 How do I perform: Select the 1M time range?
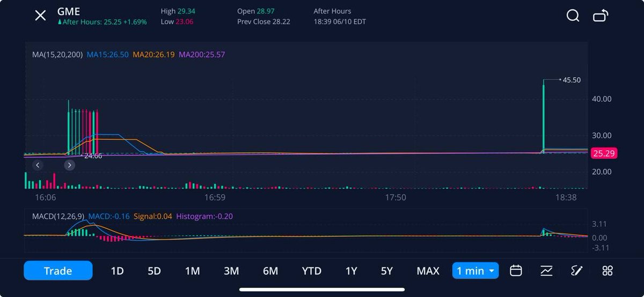tap(192, 271)
